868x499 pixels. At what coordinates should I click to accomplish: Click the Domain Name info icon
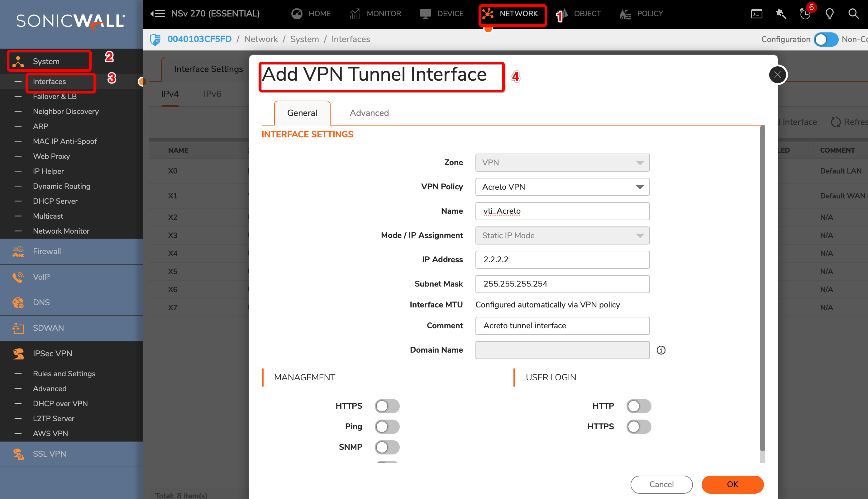661,350
